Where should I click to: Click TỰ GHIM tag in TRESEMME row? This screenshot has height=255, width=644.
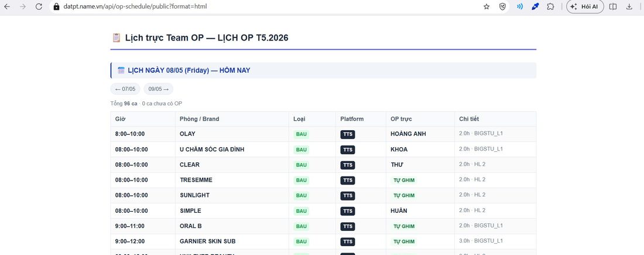[x=404, y=180]
